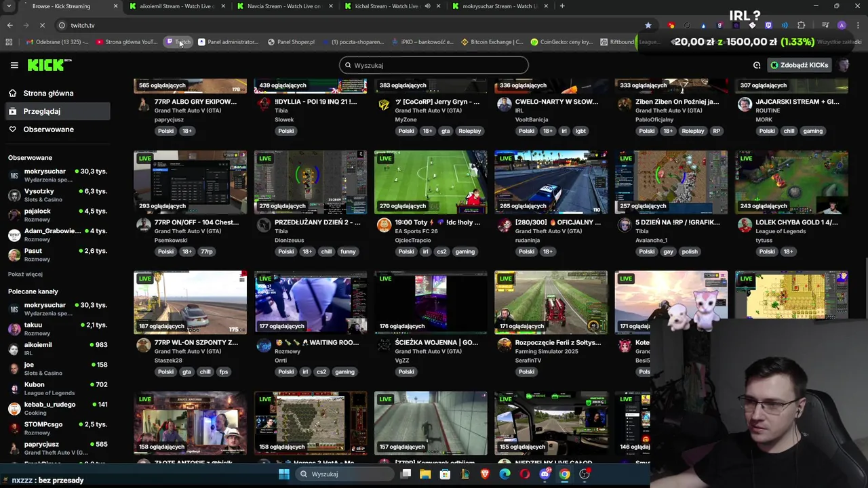
Task: Open Twitch bookmark in bookmarks bar
Action: (179, 42)
